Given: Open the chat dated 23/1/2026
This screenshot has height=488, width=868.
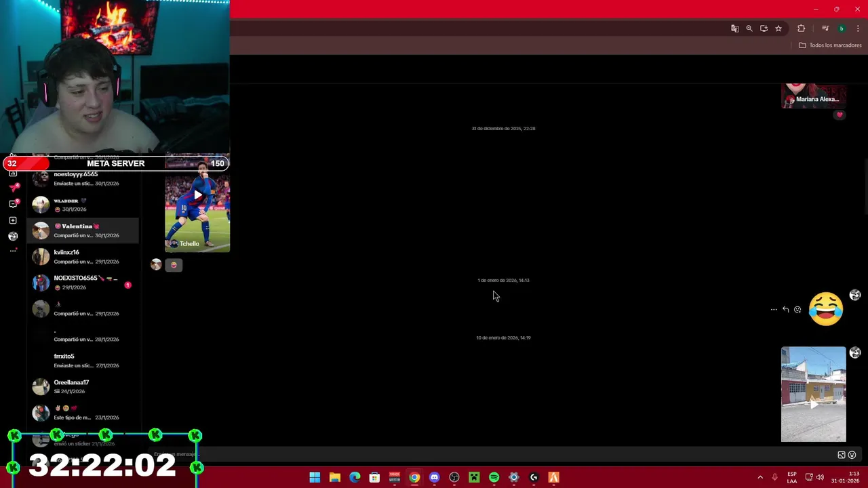Looking at the screenshot, I should click(x=83, y=413).
